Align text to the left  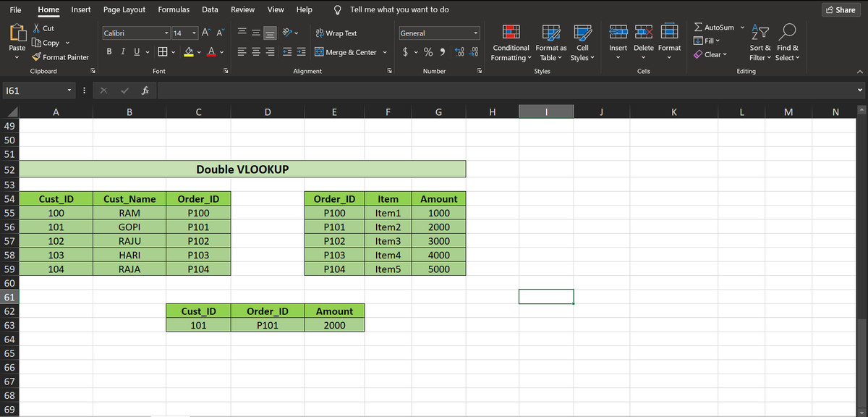click(x=242, y=52)
